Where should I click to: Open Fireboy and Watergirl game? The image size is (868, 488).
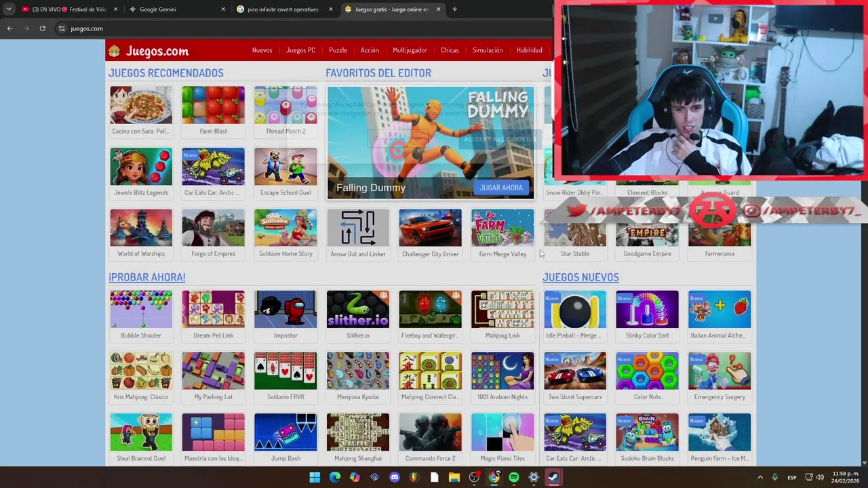click(430, 315)
